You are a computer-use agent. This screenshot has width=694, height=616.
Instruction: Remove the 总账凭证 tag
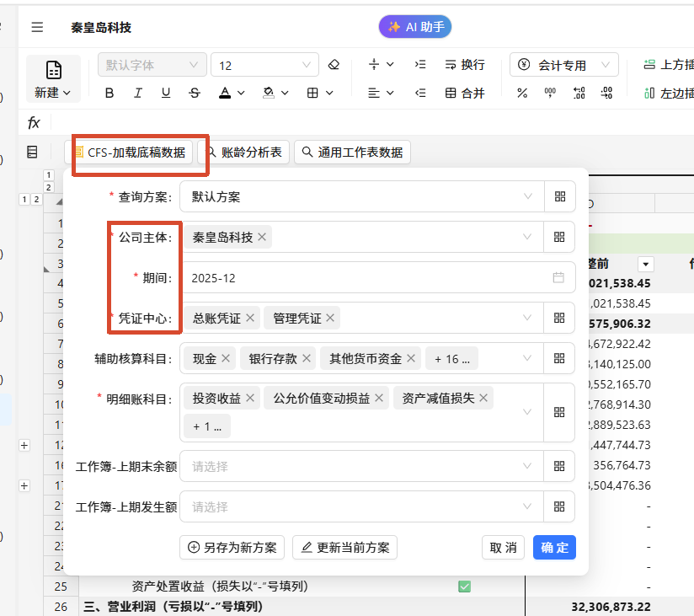point(250,318)
